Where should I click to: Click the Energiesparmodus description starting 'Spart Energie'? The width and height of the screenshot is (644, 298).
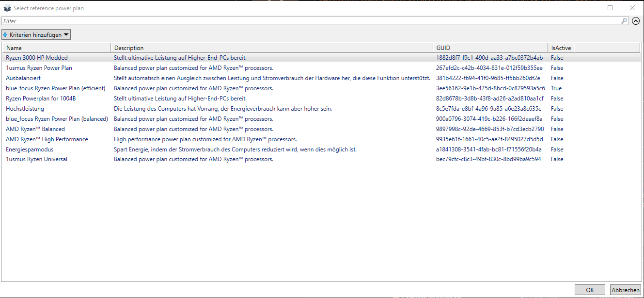(235, 149)
